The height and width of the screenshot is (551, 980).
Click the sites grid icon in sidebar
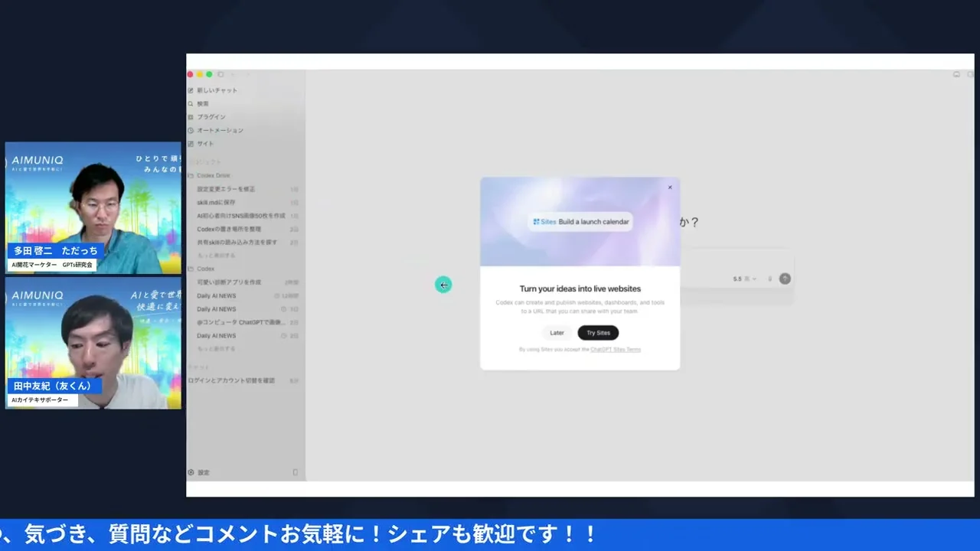point(191,144)
